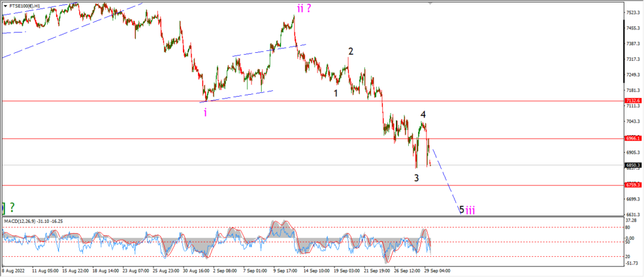Select the red 6966.1 price tag
The image size is (644, 277).
tap(633, 139)
